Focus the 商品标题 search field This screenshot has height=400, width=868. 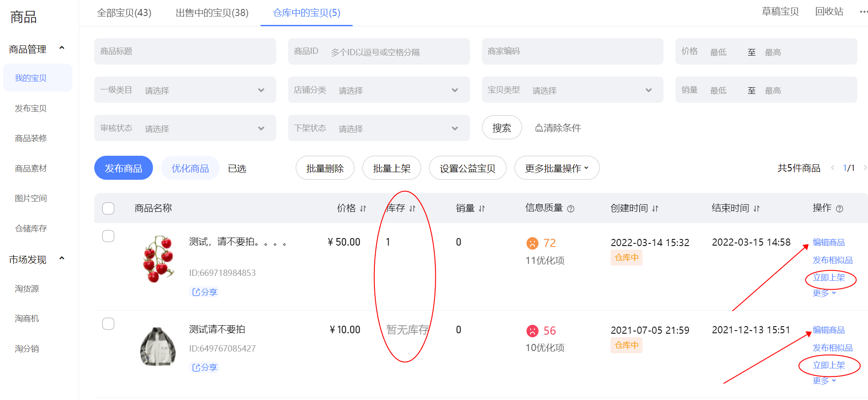point(185,51)
